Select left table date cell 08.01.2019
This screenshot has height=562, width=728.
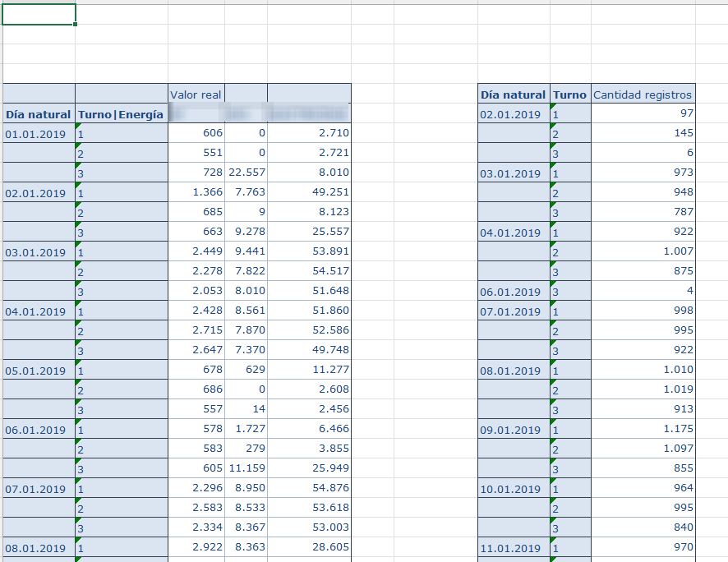pyautogui.click(x=39, y=547)
